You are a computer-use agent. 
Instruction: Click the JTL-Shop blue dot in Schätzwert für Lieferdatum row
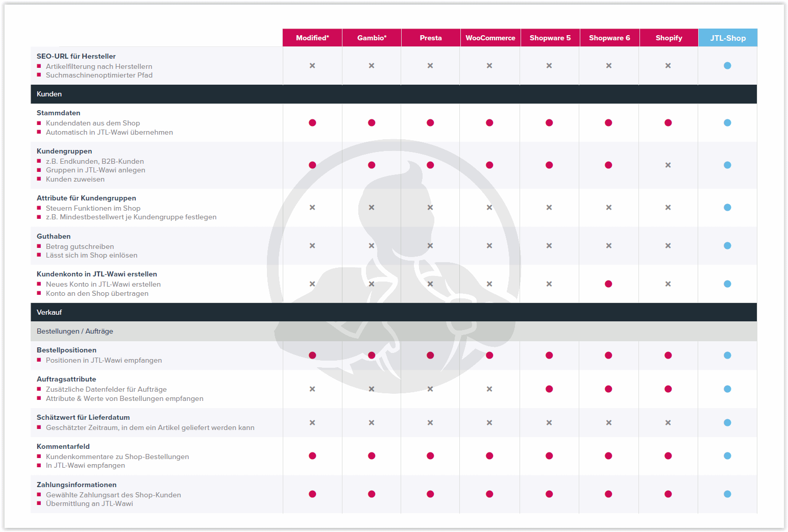click(727, 423)
